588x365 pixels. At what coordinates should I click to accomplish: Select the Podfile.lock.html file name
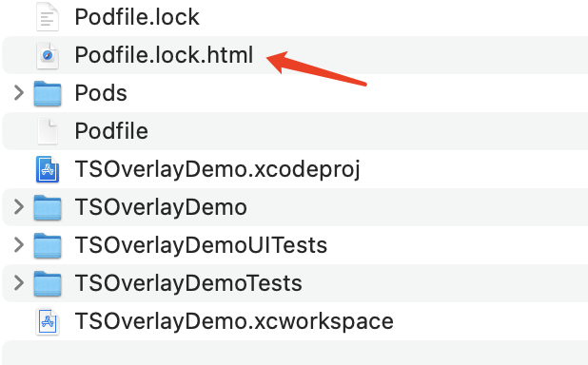[x=164, y=55]
